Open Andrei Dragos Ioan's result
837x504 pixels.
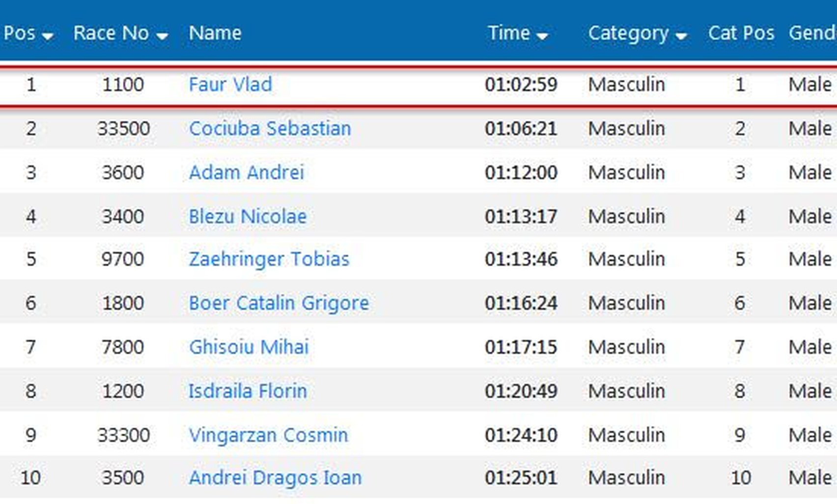(x=276, y=477)
